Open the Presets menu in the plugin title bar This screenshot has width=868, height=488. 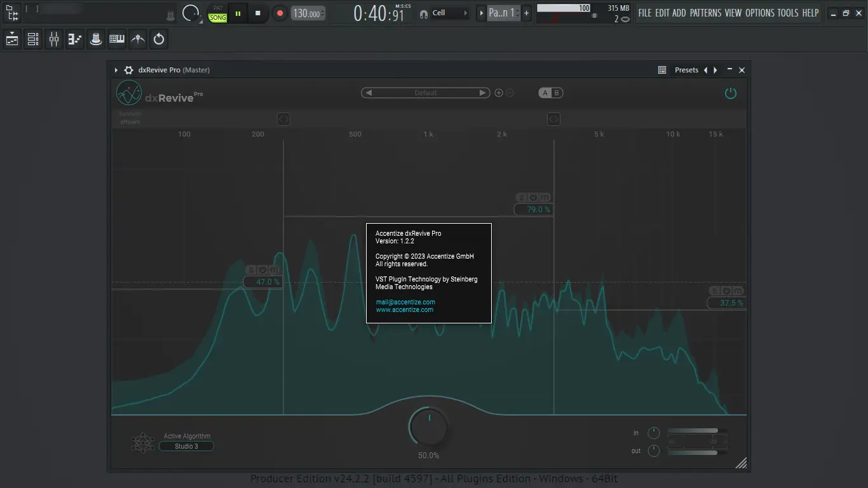pyautogui.click(x=686, y=70)
